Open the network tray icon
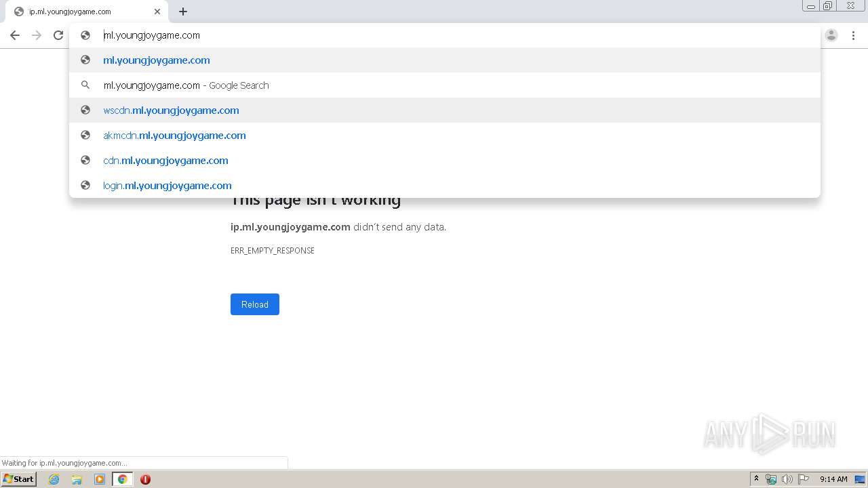This screenshot has height=488, width=868. (x=771, y=479)
